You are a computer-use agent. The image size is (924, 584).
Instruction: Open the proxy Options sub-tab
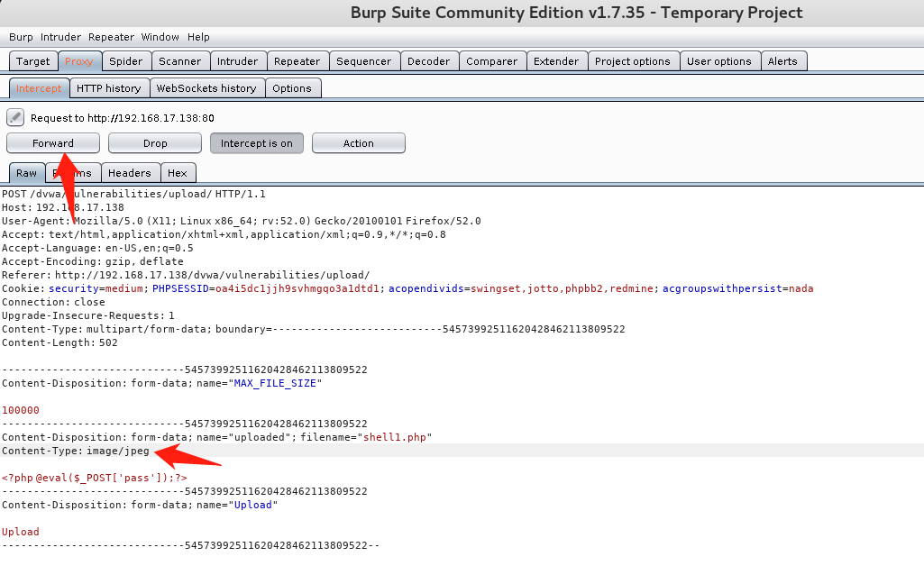(292, 88)
